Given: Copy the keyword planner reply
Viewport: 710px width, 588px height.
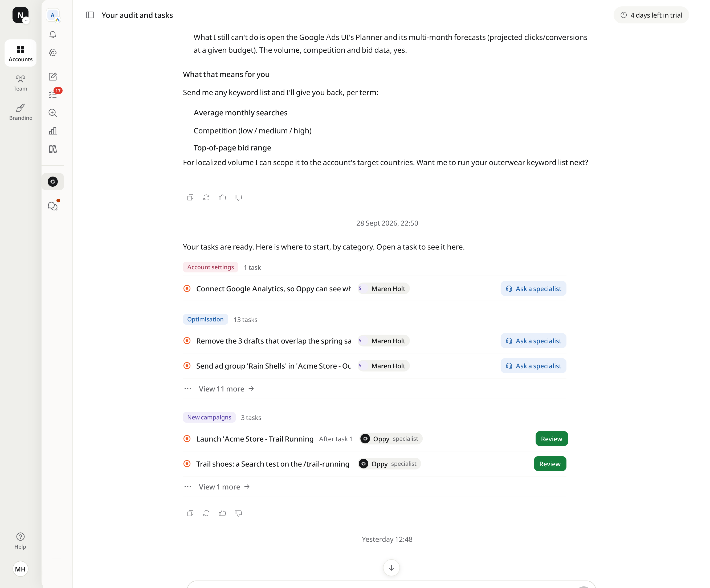Looking at the screenshot, I should pos(190,198).
